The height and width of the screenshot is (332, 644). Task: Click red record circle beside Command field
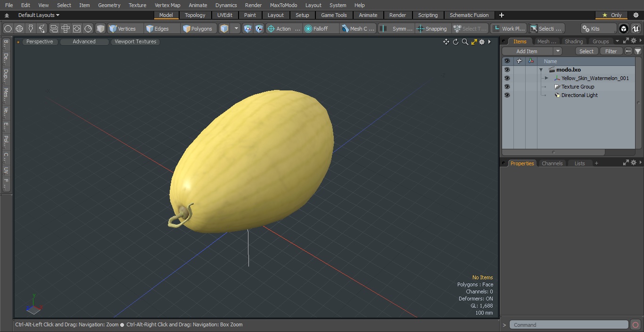(x=636, y=325)
